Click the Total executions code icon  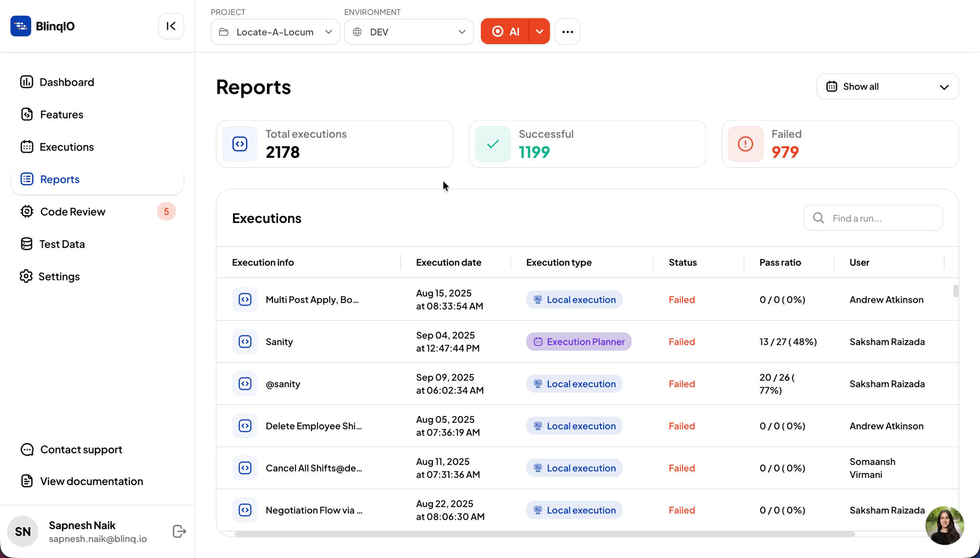pos(240,144)
